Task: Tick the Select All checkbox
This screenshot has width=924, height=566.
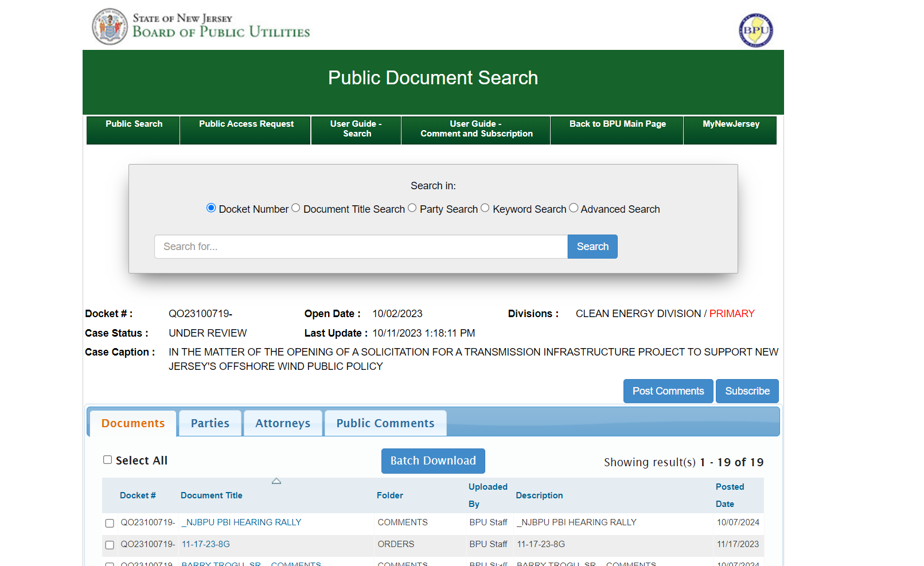Action: pyautogui.click(x=107, y=459)
